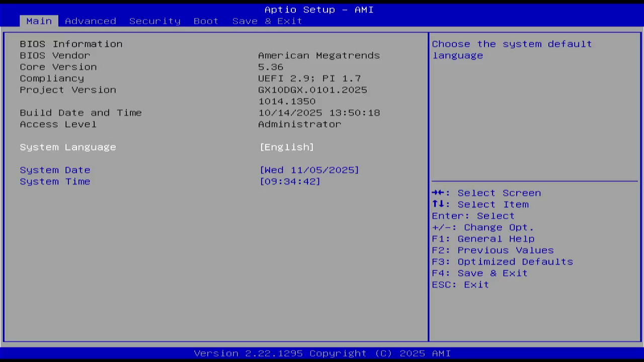This screenshot has height=362, width=644.
Task: Go to the Boot tab
Action: click(206, 21)
